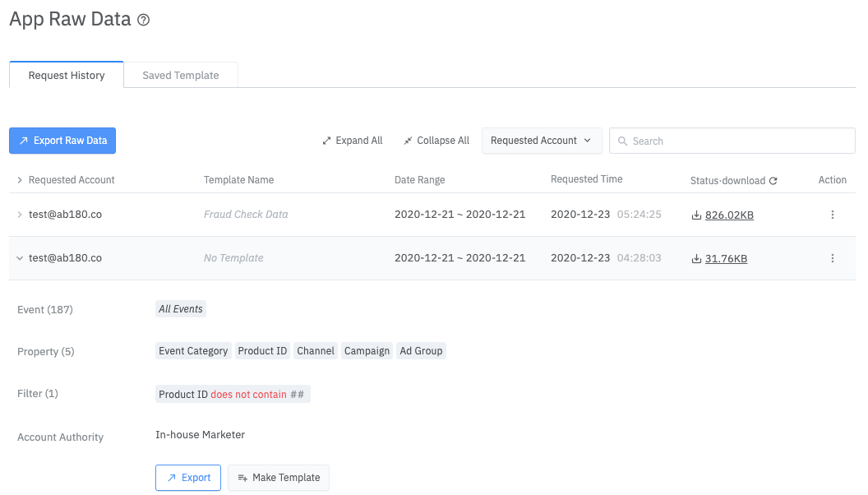Click the 04:28:03 requested time
The width and height of the screenshot is (868, 495).
[x=639, y=258]
